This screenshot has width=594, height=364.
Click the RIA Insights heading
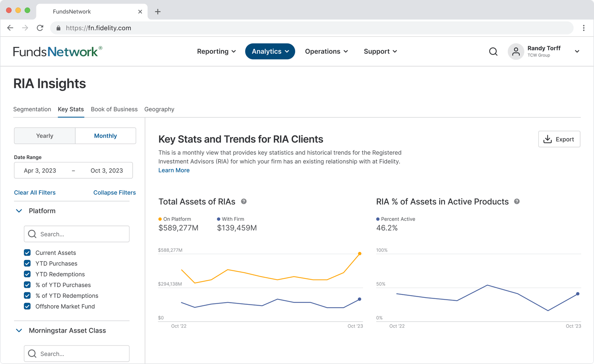49,84
